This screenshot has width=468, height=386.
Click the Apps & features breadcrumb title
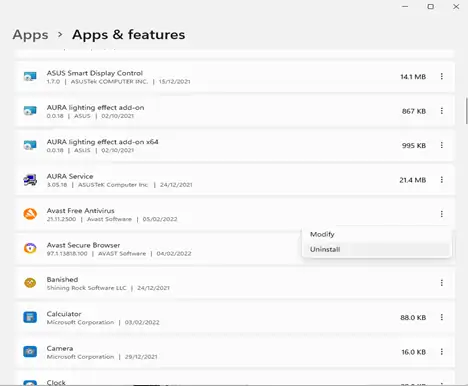click(x=129, y=35)
